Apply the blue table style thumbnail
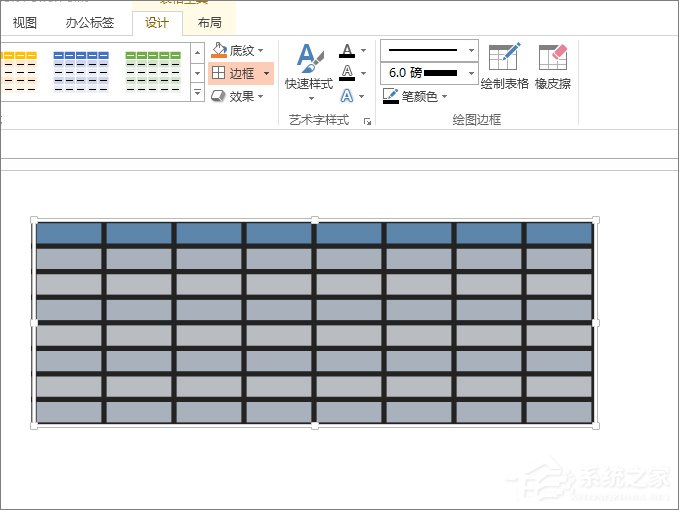This screenshot has width=679, height=510. point(81,72)
